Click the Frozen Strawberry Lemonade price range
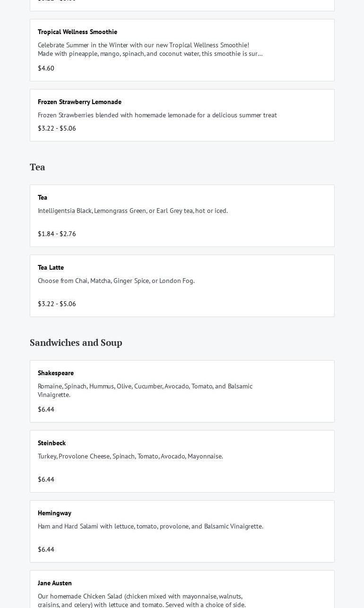 pos(57,128)
